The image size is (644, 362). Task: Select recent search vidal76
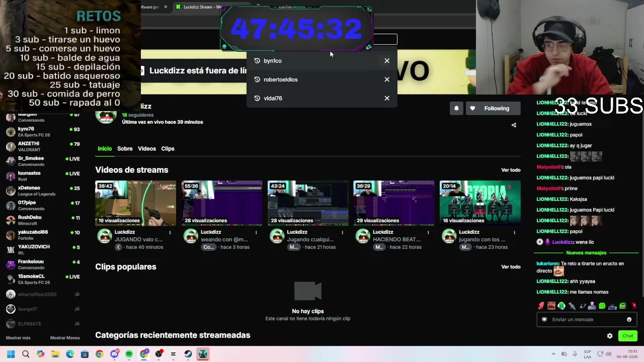(322, 99)
